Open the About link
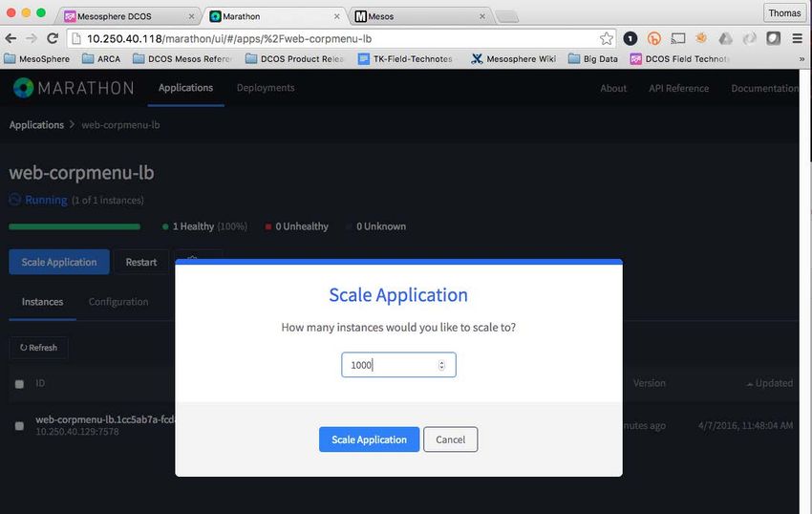812x514 pixels. (x=613, y=89)
